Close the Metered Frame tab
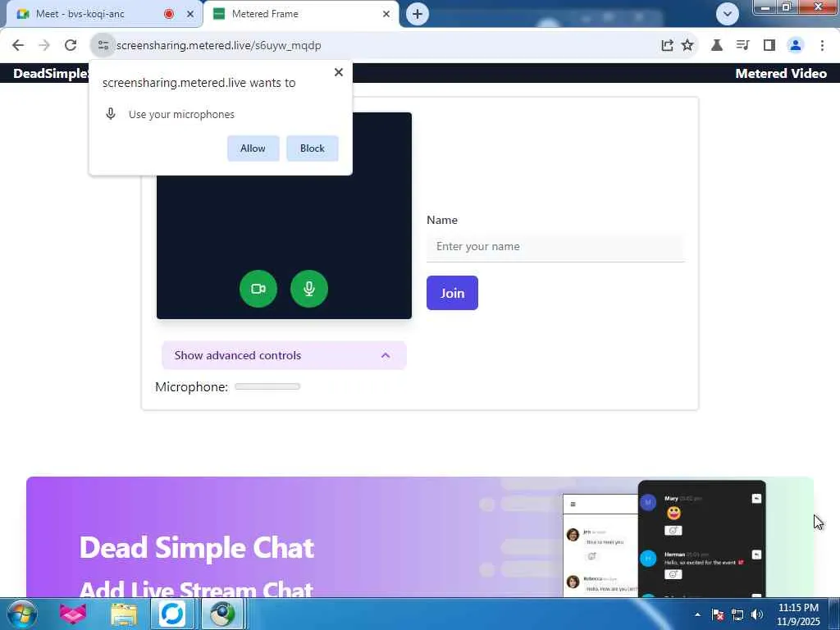 pos(386,14)
